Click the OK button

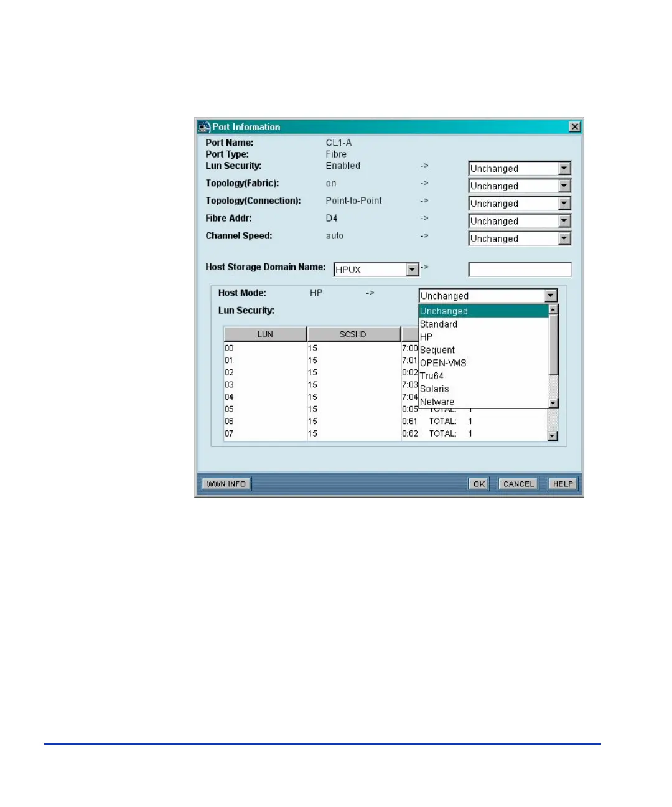478,484
